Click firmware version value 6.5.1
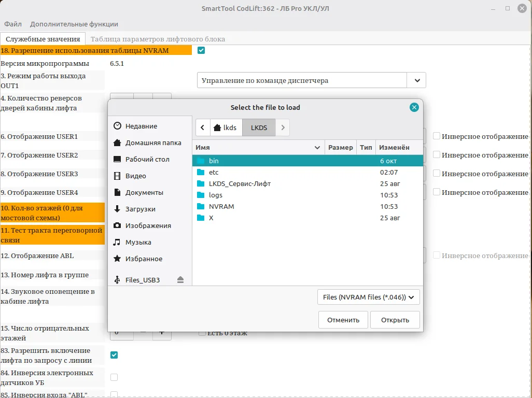532x398 pixels. pos(117,63)
